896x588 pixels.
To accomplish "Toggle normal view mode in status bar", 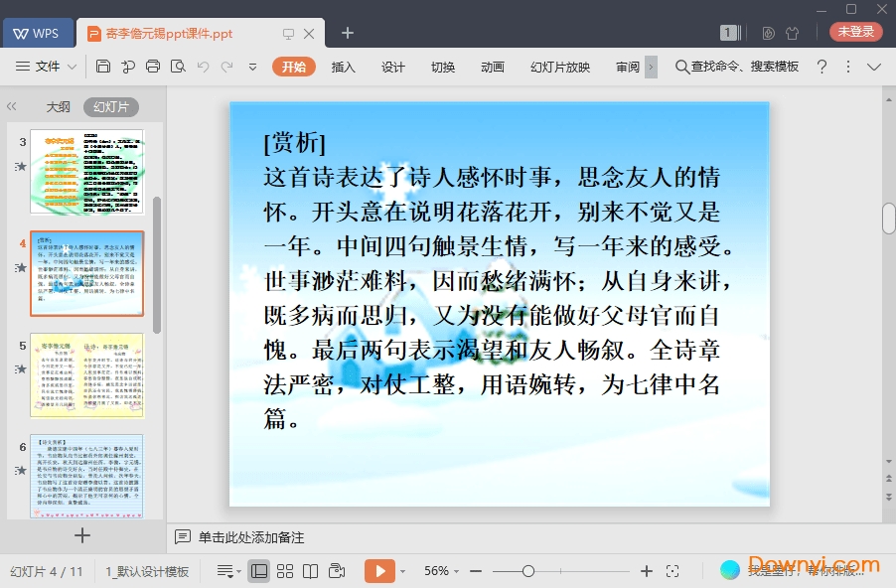I will pos(258,571).
